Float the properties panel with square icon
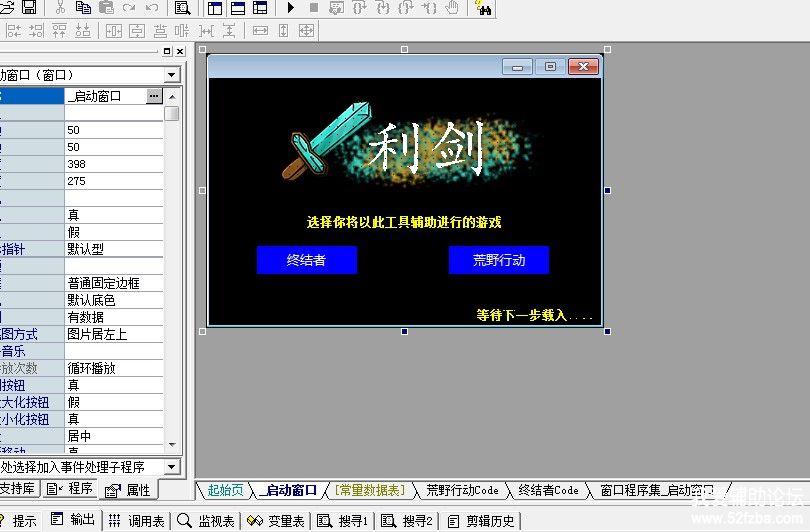This screenshot has width=810, height=532. click(167, 51)
